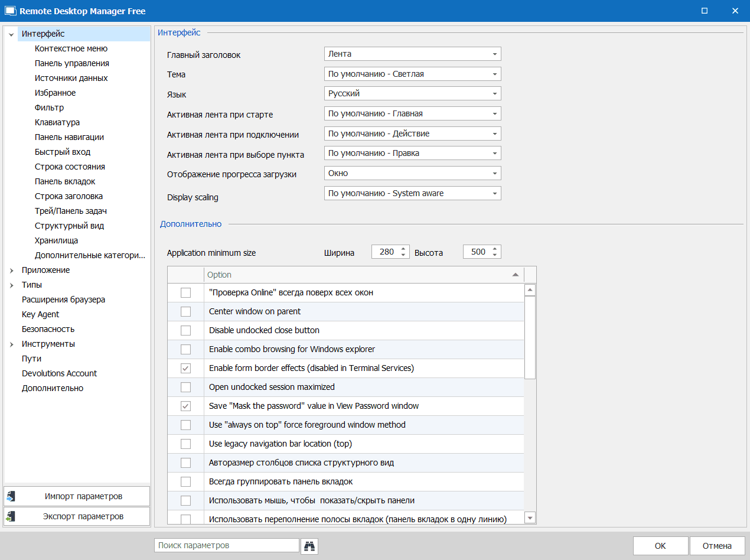
Task: Increase Ширина value with up arrow
Action: point(404,248)
